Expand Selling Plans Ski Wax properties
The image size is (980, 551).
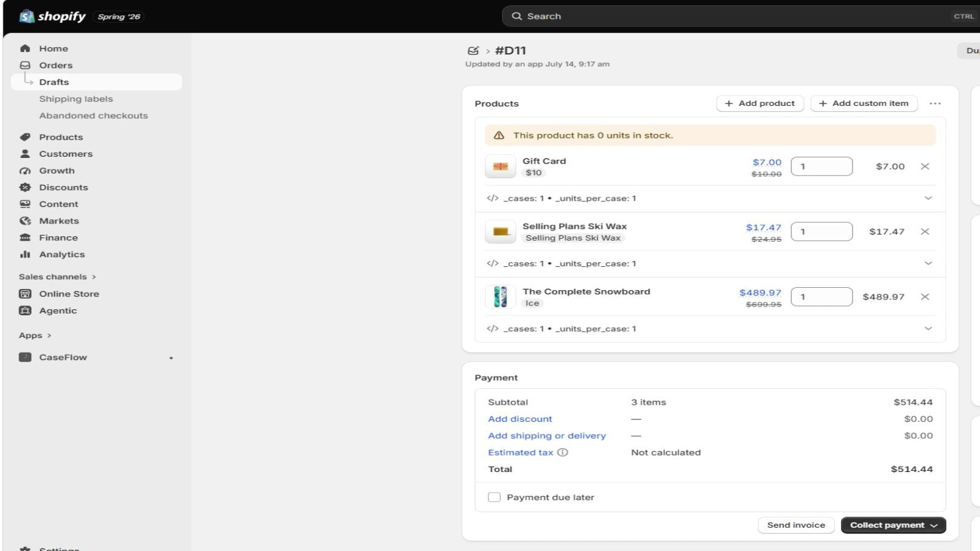[x=928, y=264]
